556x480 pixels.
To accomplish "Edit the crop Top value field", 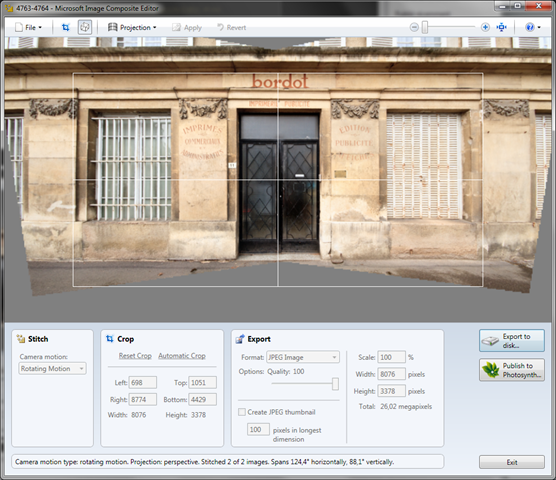I will (202, 383).
